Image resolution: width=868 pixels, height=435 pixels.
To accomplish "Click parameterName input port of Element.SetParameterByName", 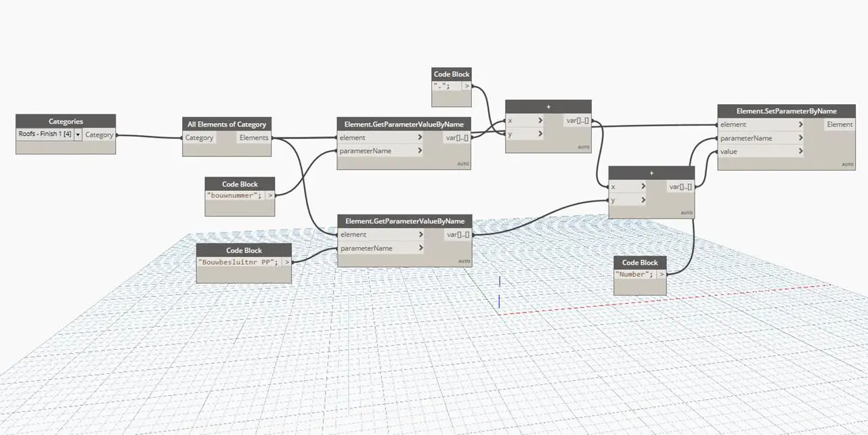I will coord(762,138).
